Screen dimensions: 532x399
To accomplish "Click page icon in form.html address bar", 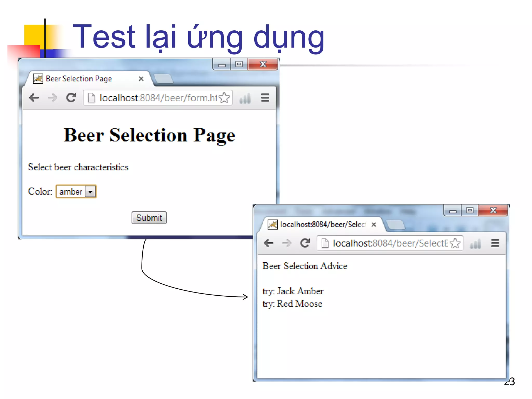I will [91, 98].
